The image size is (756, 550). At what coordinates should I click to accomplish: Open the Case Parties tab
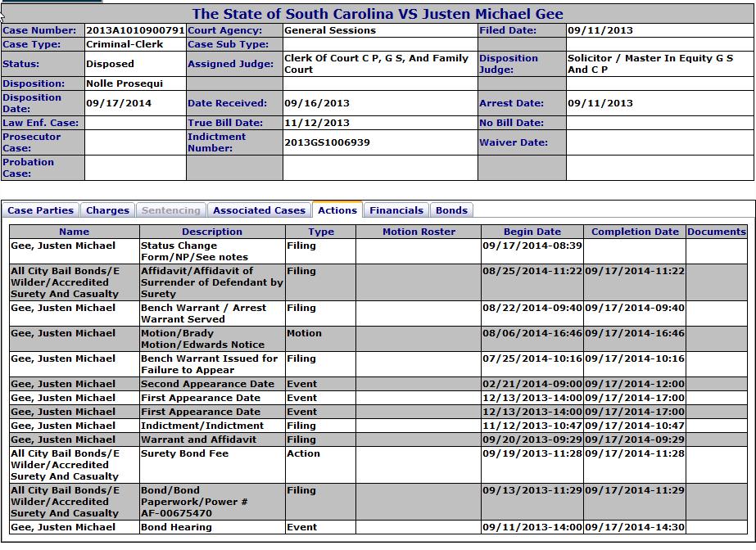point(40,210)
